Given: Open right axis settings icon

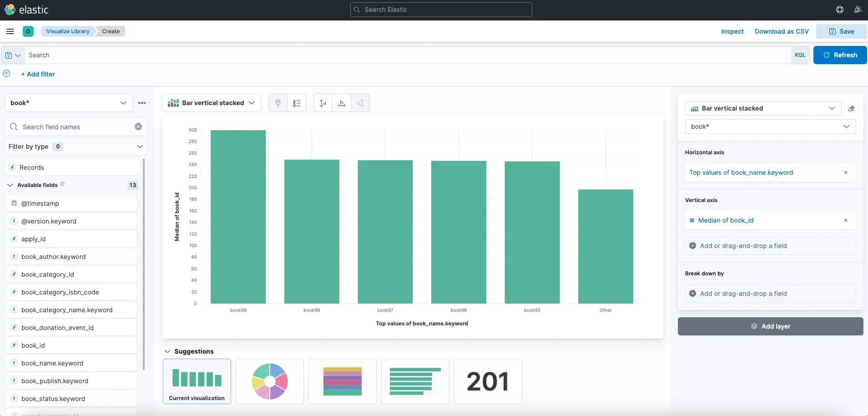Looking at the screenshot, I should click(x=360, y=103).
